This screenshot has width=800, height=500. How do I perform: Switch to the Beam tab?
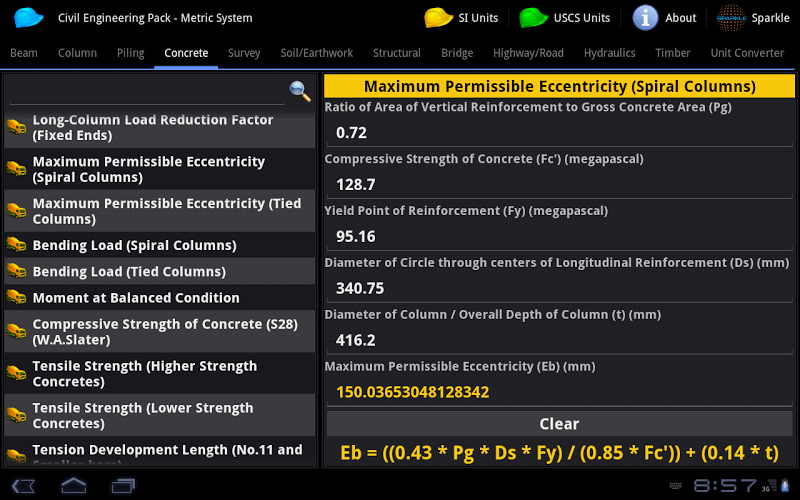[x=24, y=53]
